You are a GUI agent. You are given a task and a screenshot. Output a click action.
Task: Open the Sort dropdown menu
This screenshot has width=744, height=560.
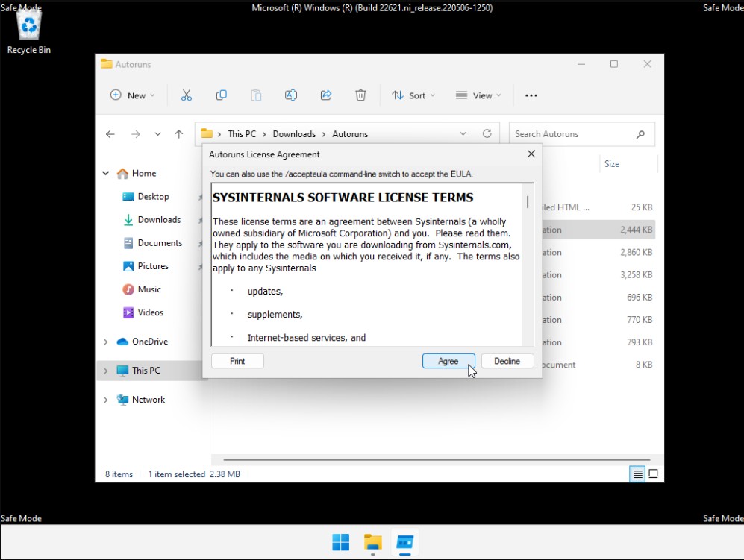tap(413, 95)
